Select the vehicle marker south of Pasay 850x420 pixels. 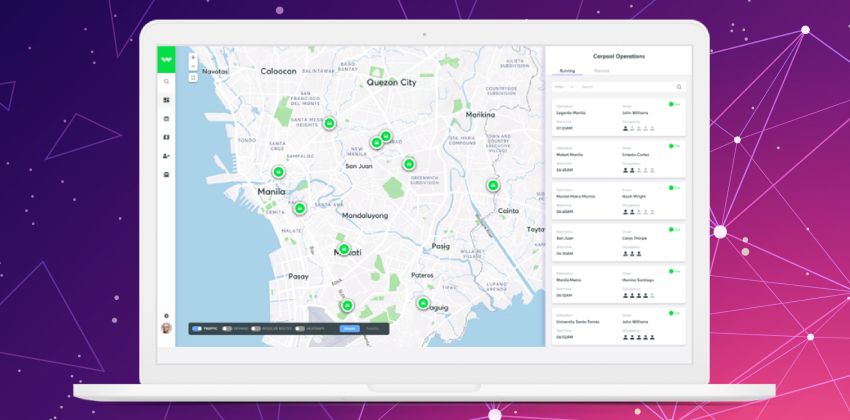pos(347,306)
